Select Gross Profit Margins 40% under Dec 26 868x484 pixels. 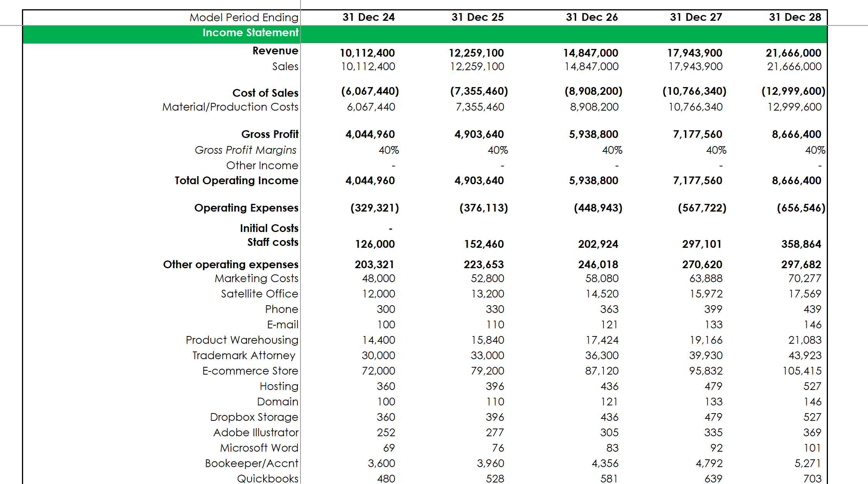pos(612,150)
